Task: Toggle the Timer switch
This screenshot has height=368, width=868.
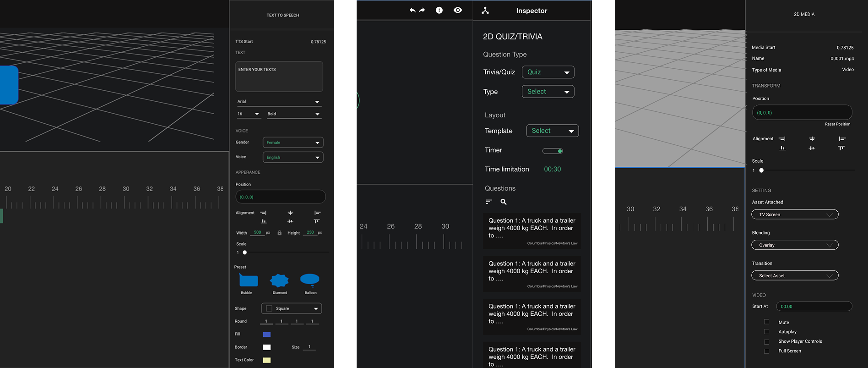Action: pyautogui.click(x=553, y=151)
